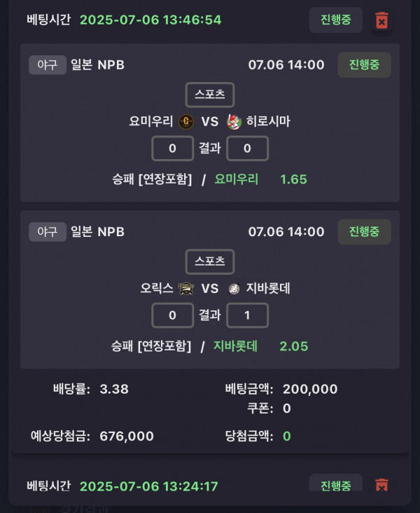Click green 요미우리 bet pick text
The width and height of the screenshot is (420, 513).
tap(237, 179)
